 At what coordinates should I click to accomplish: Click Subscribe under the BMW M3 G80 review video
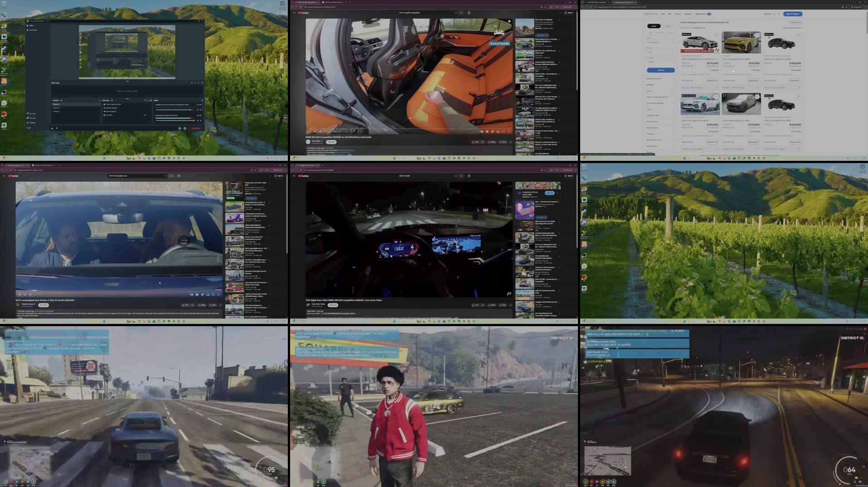331,142
